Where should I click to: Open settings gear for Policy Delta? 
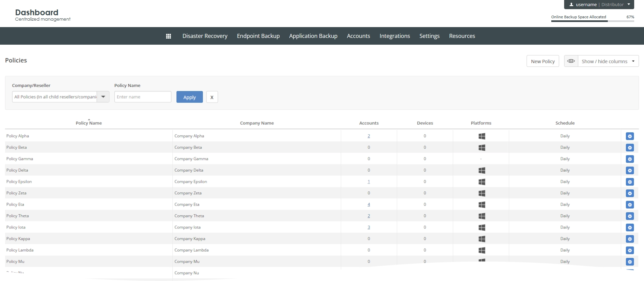(x=630, y=171)
